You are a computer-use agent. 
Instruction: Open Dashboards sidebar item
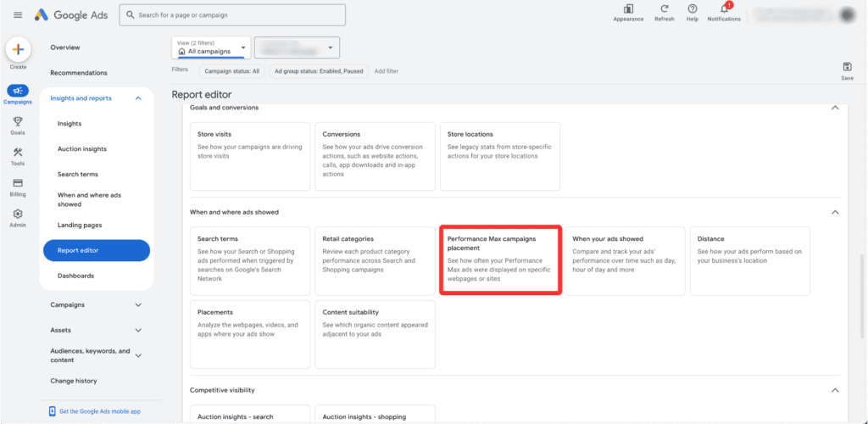[x=75, y=276]
